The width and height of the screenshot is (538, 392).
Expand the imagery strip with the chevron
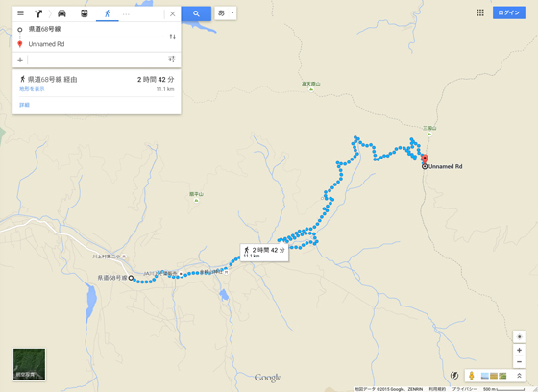click(519, 376)
